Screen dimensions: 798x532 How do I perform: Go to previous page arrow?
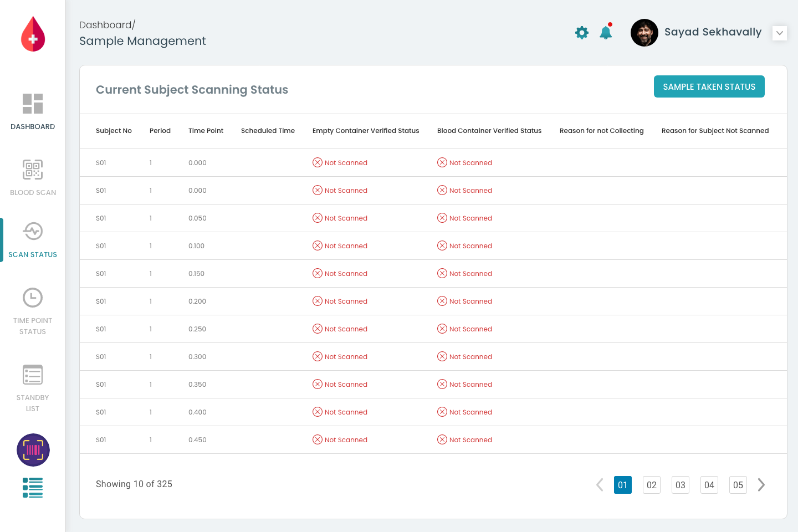tap(600, 485)
